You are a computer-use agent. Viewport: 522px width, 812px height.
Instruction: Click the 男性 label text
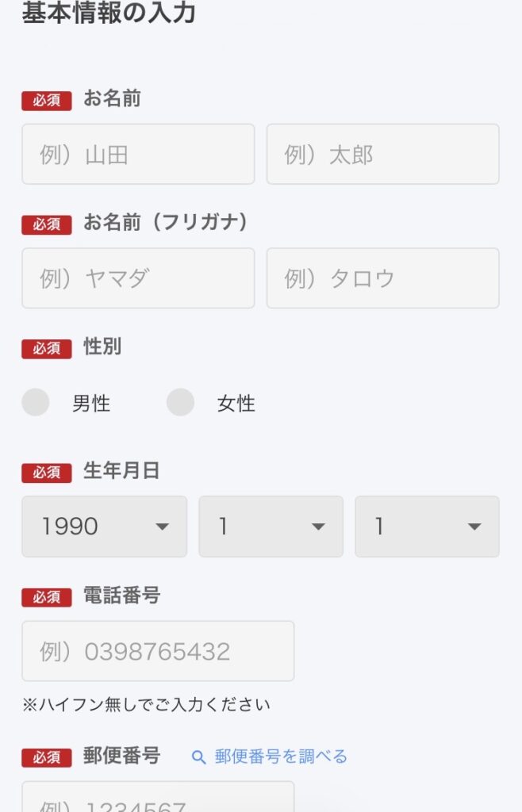[91, 404]
